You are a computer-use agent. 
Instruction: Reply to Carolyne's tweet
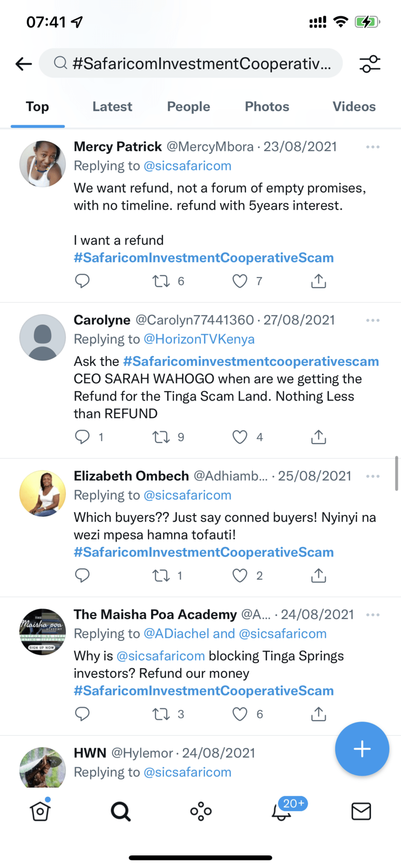tap(82, 437)
